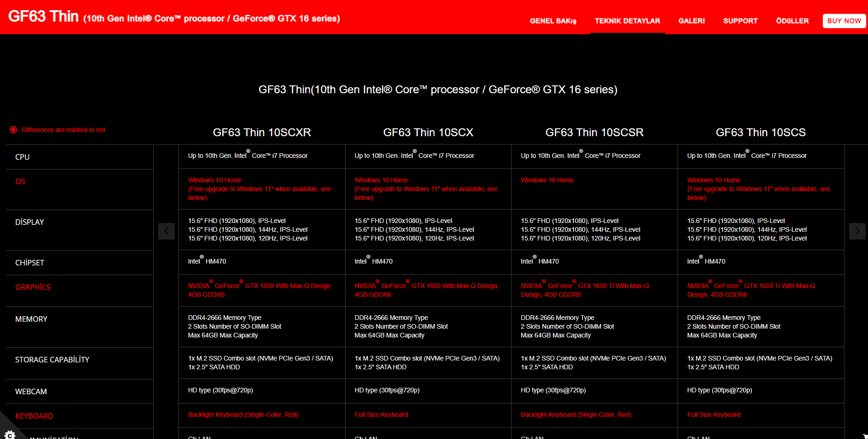868x439 pixels.
Task: Open the cookie settings gear icon
Action: 9,434
